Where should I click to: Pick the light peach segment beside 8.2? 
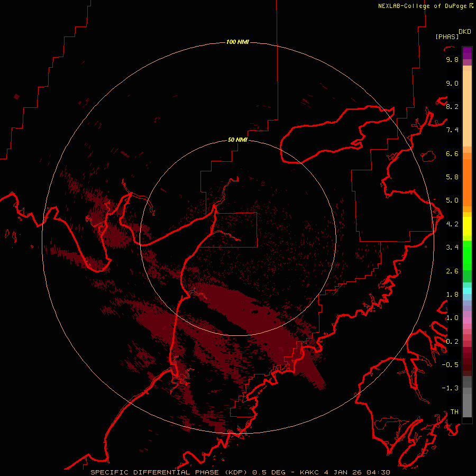[x=467, y=108]
